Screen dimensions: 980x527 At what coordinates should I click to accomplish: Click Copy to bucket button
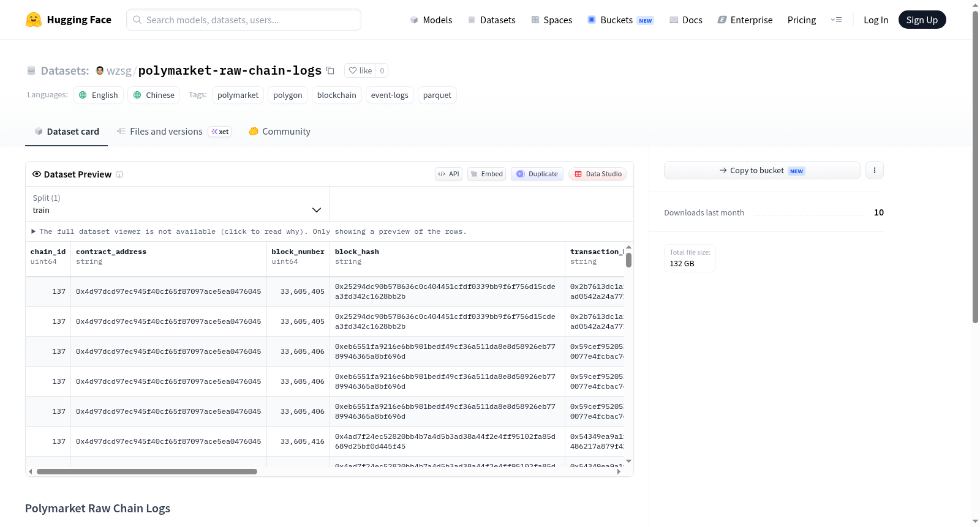[x=762, y=170]
